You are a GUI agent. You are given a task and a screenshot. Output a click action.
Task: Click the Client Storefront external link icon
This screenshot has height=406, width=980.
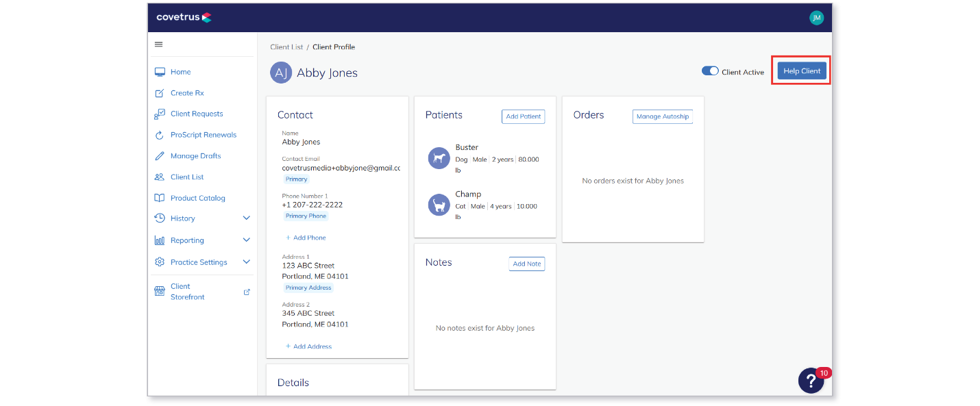[247, 292]
